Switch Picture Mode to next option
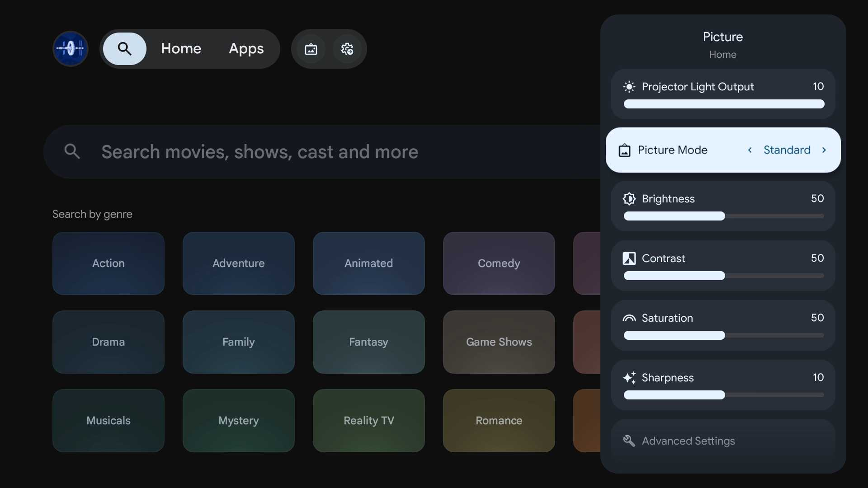 824,150
